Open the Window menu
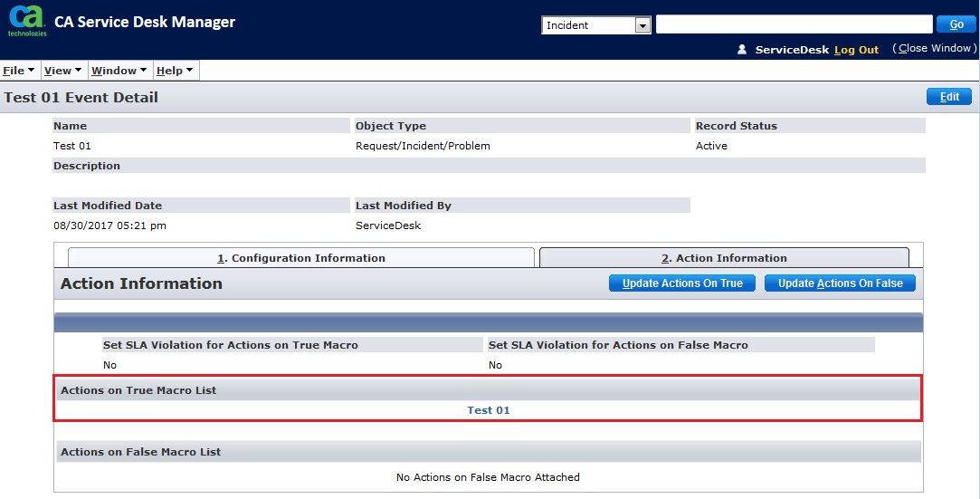The width and height of the screenshot is (980, 499). click(119, 71)
